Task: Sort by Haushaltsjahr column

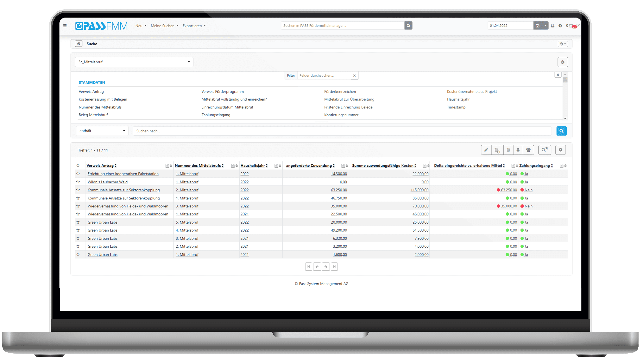Action: pos(254,166)
